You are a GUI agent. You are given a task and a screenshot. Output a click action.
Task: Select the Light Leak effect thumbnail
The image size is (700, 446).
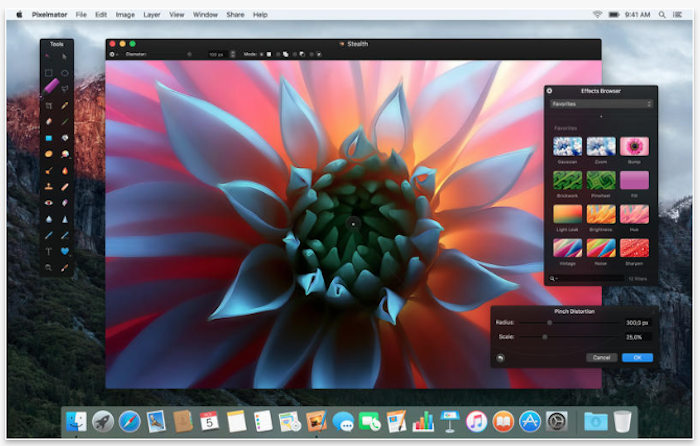point(567,214)
